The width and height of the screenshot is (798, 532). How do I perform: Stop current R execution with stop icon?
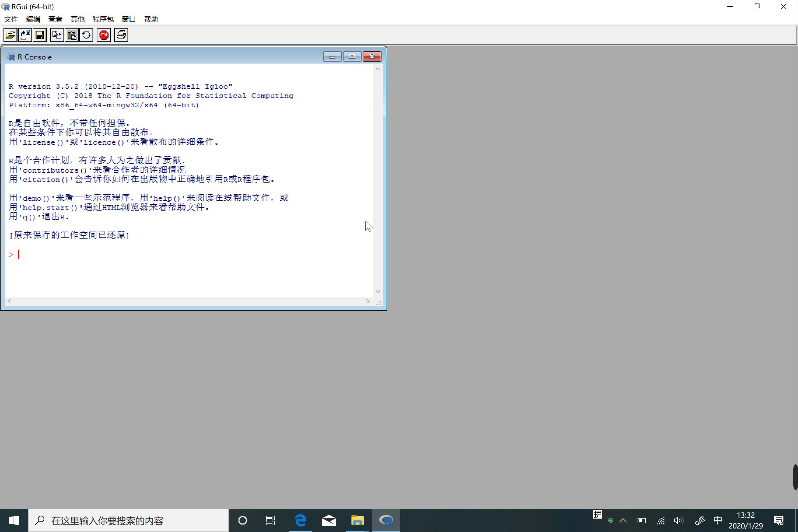click(103, 35)
